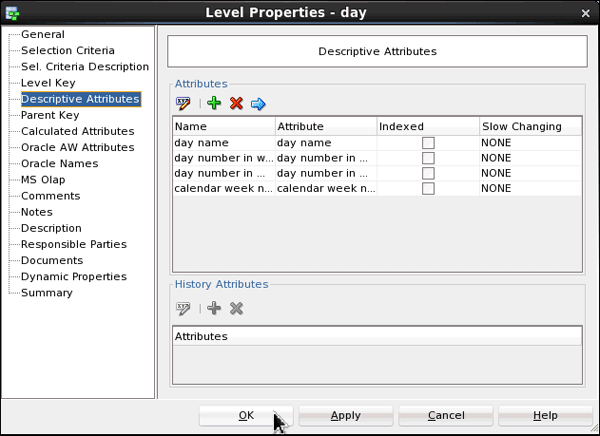Select 'calendar week n...' Name cell

coord(224,188)
